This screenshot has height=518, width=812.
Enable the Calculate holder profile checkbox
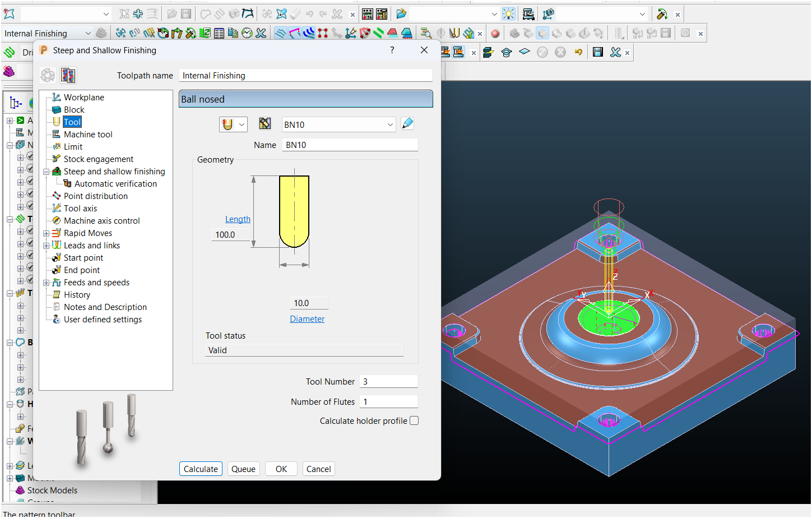pyautogui.click(x=414, y=420)
